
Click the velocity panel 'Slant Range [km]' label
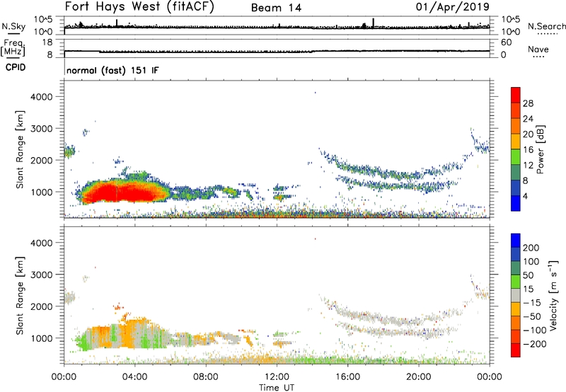click(20, 296)
